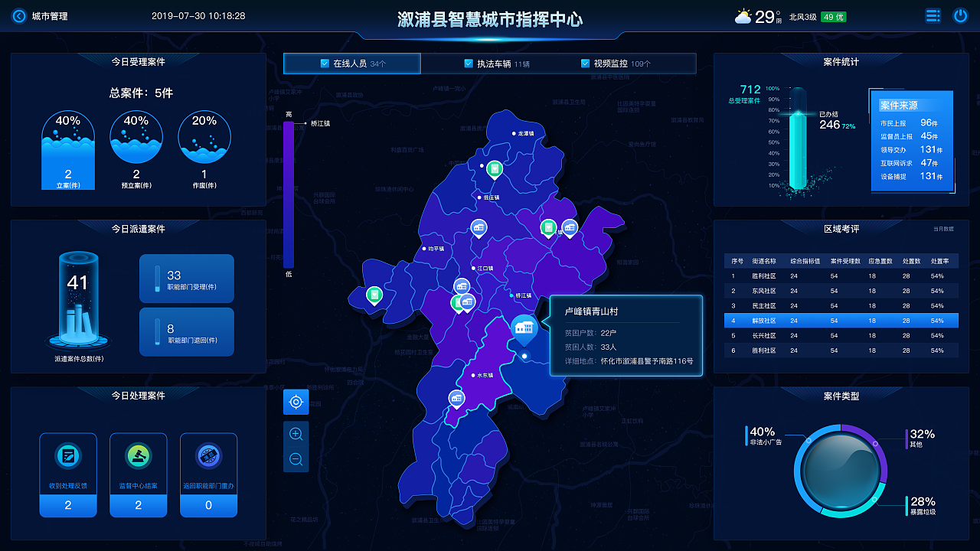The width and height of the screenshot is (980, 551).
Task: Click the power icon in the corner
Action: tap(960, 15)
